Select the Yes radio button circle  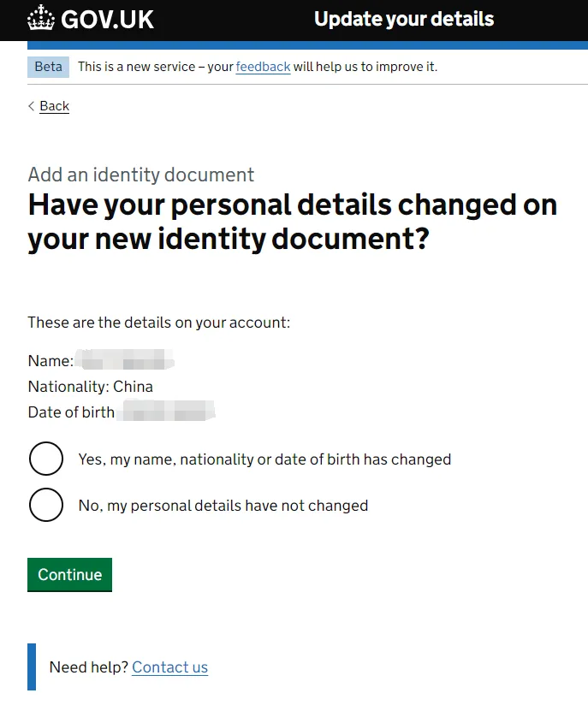click(x=46, y=459)
